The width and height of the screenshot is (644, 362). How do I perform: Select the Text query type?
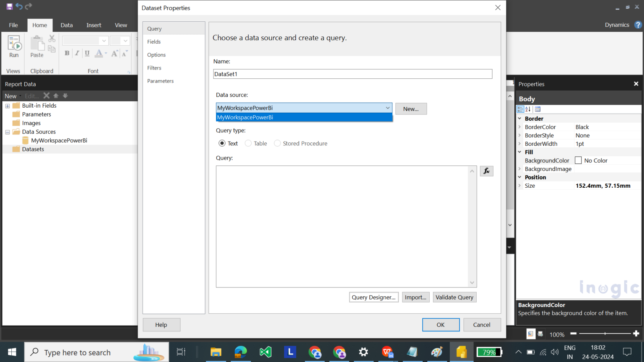pos(222,143)
